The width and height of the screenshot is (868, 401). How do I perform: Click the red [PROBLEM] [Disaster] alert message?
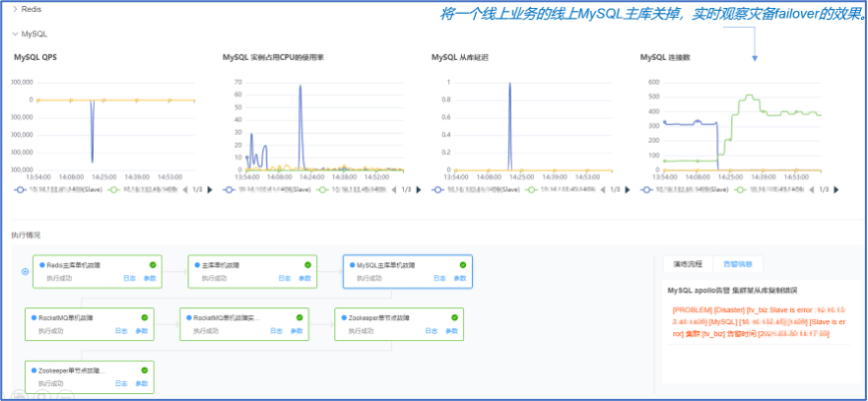pos(759,322)
